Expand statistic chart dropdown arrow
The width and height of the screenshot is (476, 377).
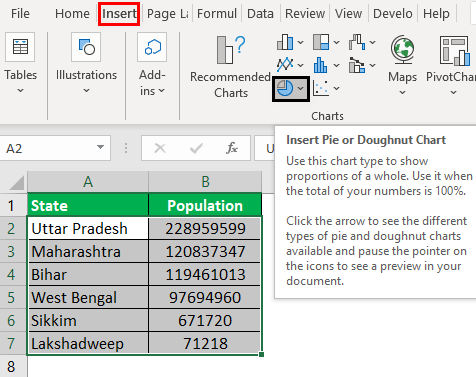[337, 65]
